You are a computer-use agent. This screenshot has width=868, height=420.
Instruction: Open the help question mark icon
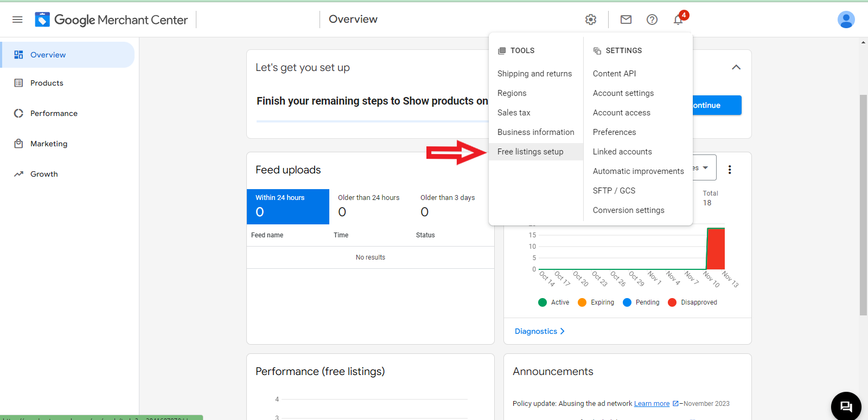click(652, 20)
